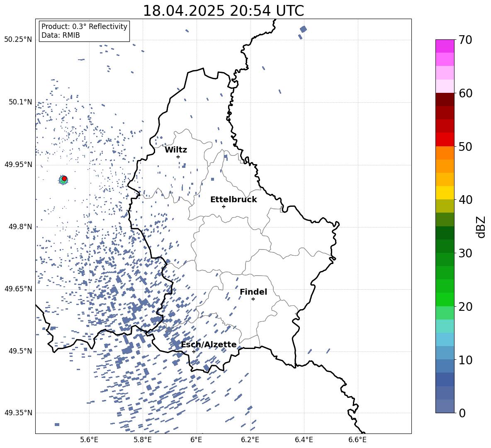Click the 6.4°E longitude label
The height and width of the screenshot is (448, 491).
click(x=304, y=440)
